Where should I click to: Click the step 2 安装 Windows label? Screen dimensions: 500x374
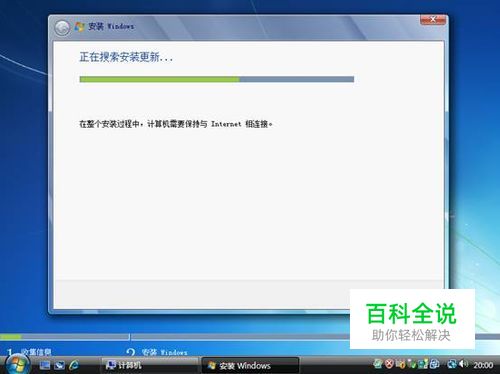[x=164, y=352]
